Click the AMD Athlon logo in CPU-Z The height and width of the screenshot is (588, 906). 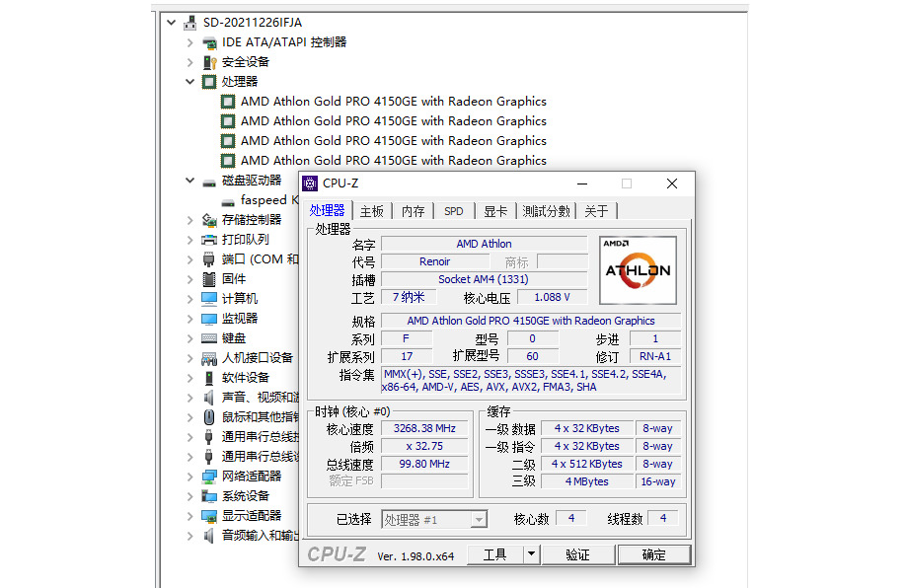tap(638, 269)
